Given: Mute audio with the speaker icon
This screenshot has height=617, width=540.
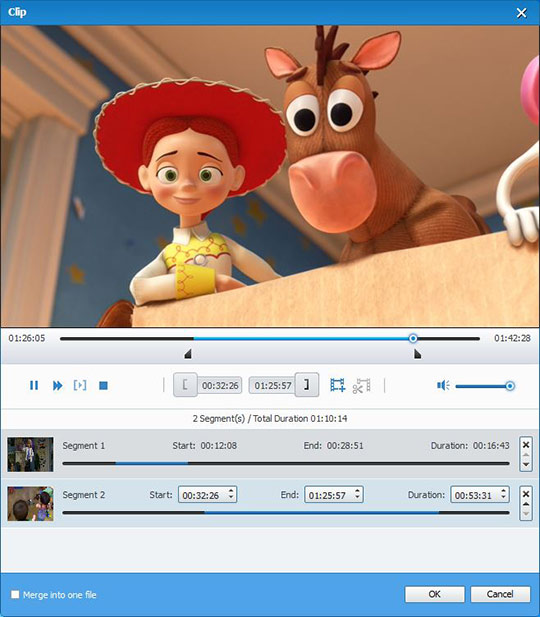Looking at the screenshot, I should point(443,385).
